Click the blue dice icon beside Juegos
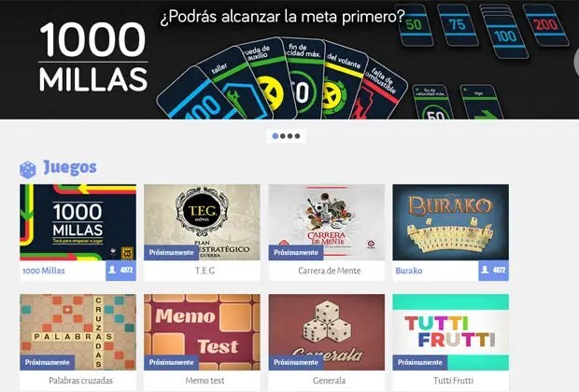 [28, 170]
